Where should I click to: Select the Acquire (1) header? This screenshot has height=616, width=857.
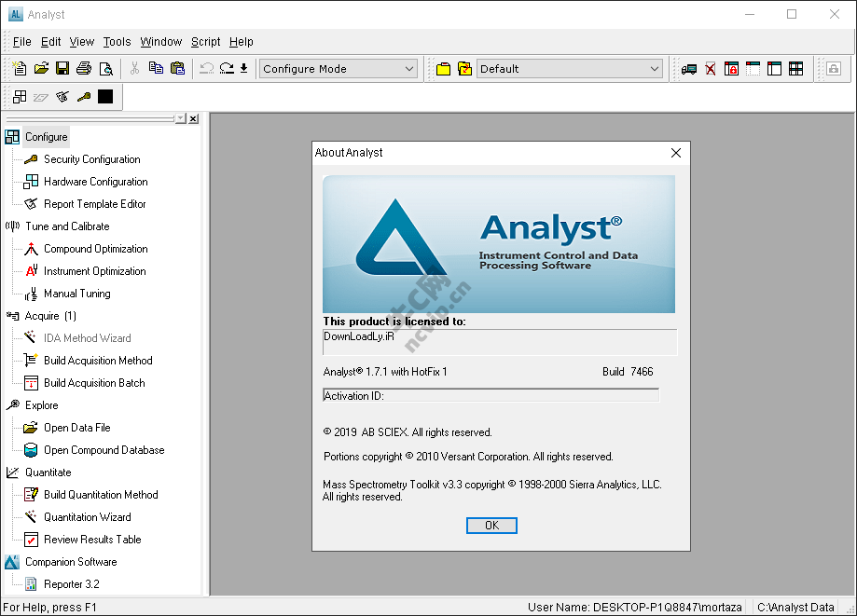(x=50, y=316)
